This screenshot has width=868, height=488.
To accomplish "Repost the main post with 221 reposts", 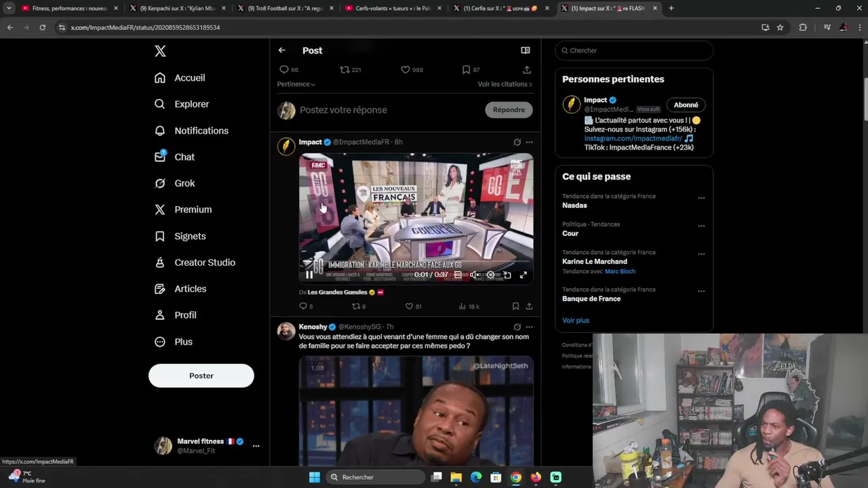I will click(351, 70).
